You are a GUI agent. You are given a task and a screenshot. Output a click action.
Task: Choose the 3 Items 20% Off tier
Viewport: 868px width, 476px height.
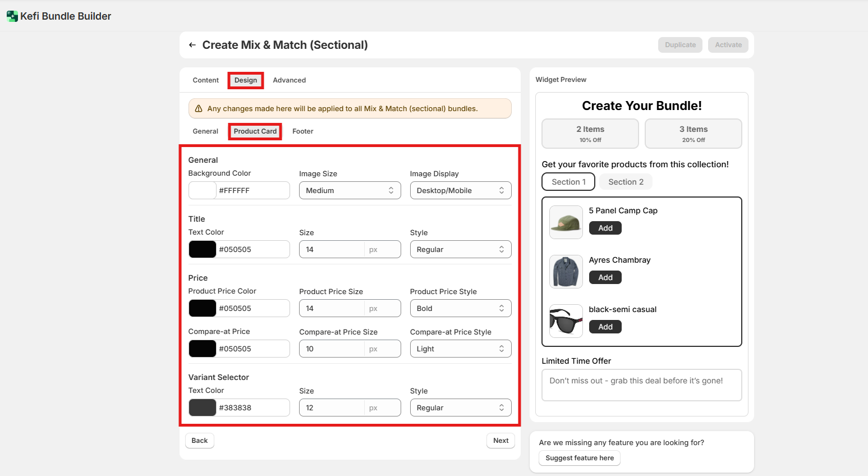[693, 134]
